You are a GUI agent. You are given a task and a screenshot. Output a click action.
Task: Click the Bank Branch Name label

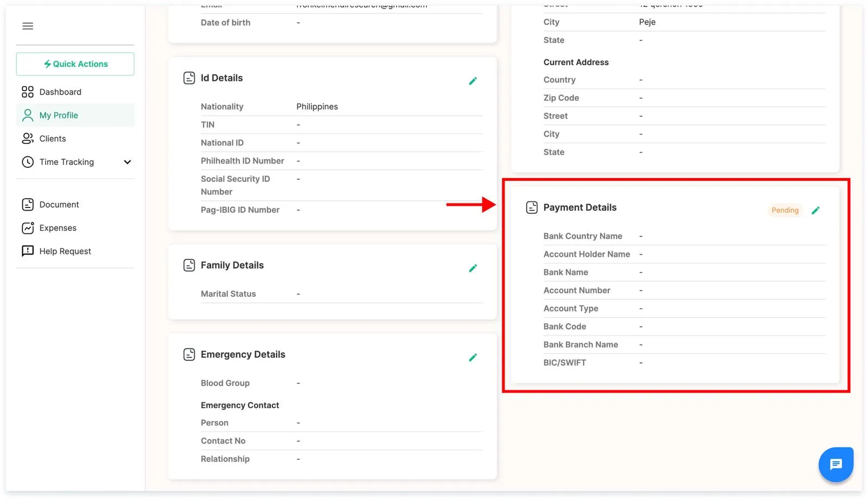click(x=581, y=345)
